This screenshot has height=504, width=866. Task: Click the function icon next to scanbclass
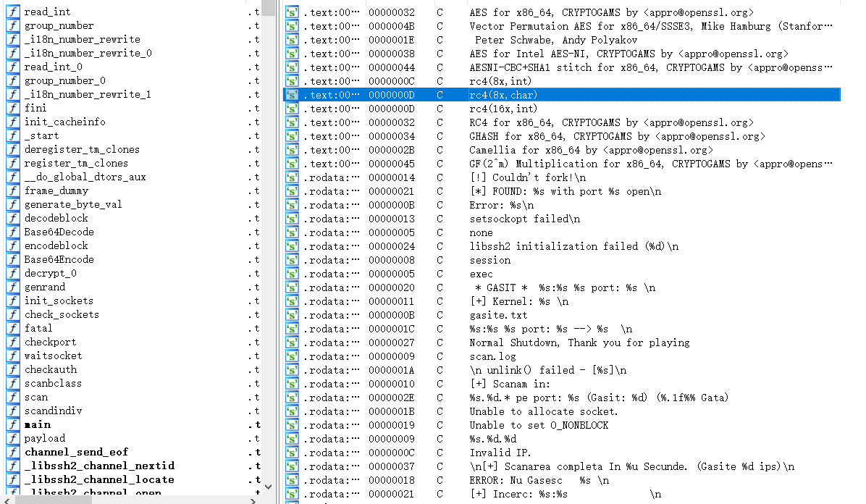pyautogui.click(x=13, y=383)
